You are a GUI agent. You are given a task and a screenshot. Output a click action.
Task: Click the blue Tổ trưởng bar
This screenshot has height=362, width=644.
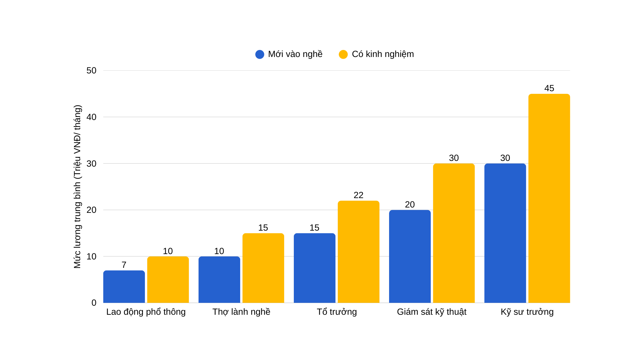315,268
